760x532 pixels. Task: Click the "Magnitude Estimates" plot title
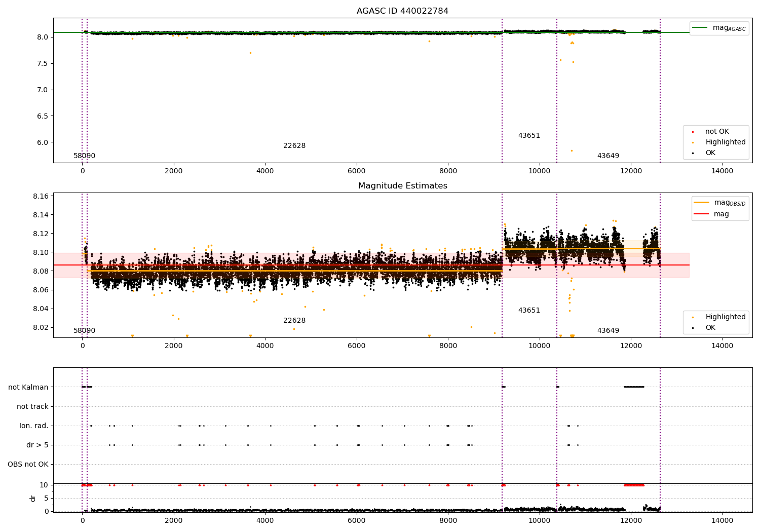pos(402,186)
